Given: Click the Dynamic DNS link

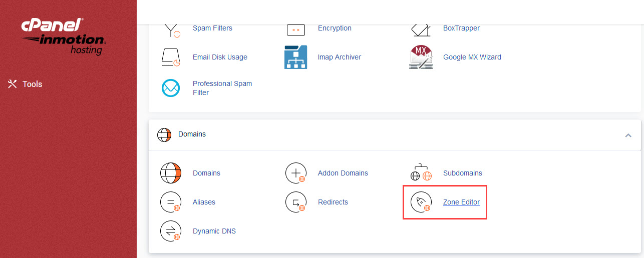Looking at the screenshot, I should click(x=214, y=231).
